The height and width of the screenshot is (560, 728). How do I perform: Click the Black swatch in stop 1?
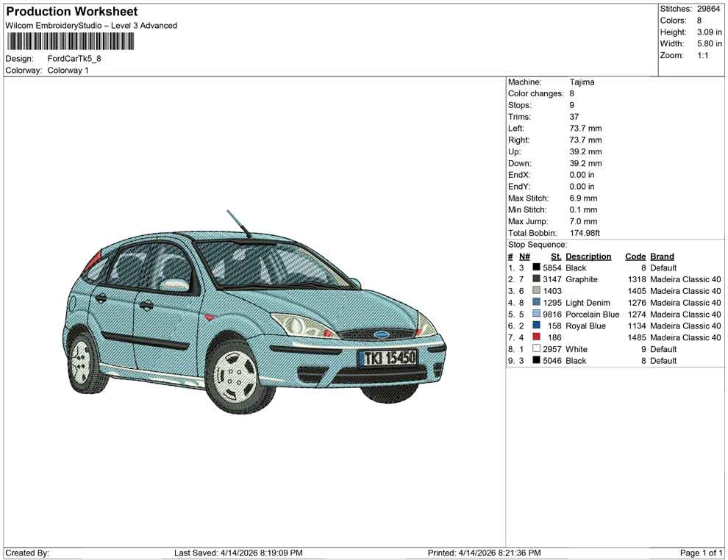536,268
